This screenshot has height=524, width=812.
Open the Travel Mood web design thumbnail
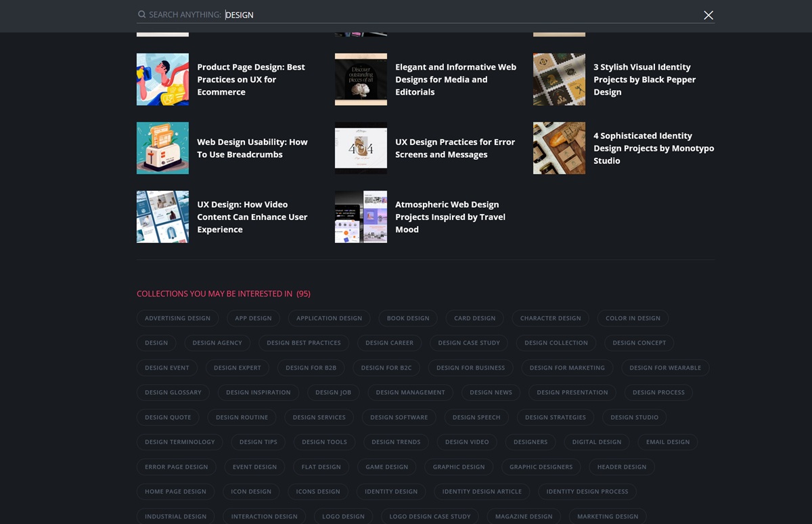pos(361,217)
